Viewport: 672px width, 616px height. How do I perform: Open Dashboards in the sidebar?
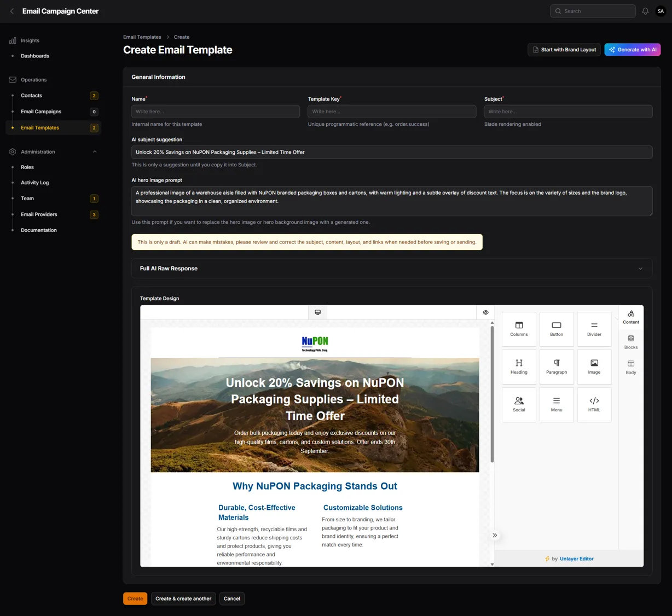pyautogui.click(x=35, y=56)
